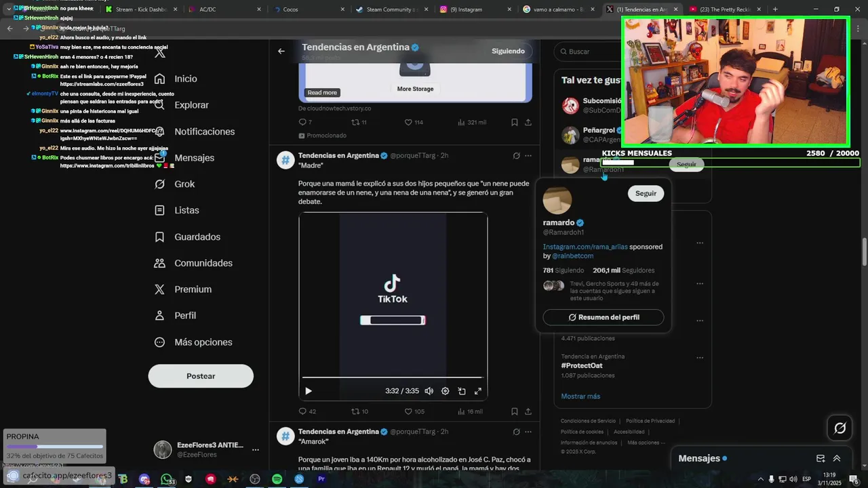Click the Siguiendo button in the profile header

(509, 51)
